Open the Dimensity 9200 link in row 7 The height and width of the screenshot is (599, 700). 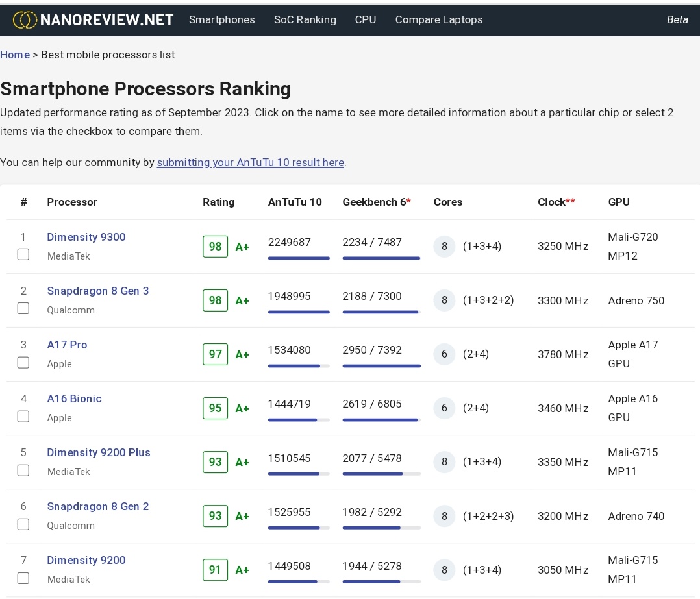tap(86, 560)
